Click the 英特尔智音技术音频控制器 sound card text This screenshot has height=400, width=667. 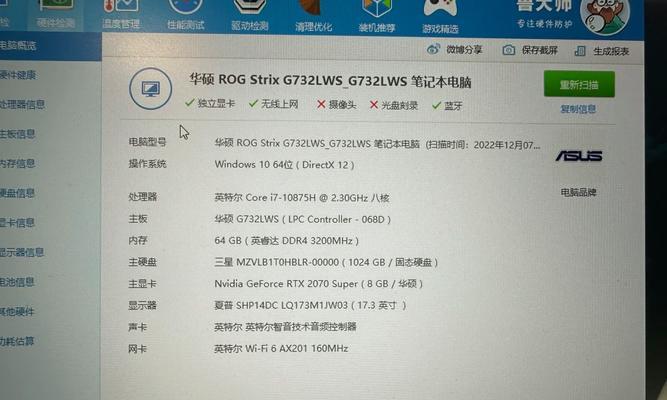[285, 327]
